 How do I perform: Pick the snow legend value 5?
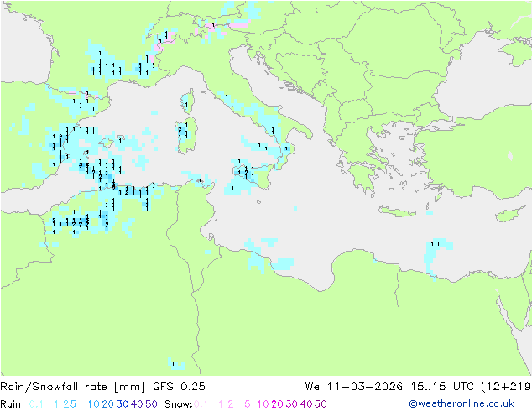[248, 404]
